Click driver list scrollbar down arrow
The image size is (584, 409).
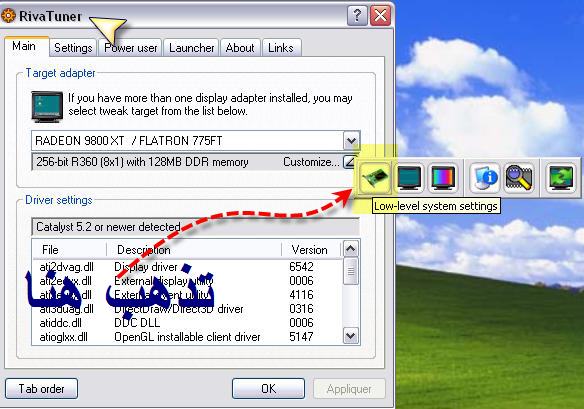pos(350,336)
